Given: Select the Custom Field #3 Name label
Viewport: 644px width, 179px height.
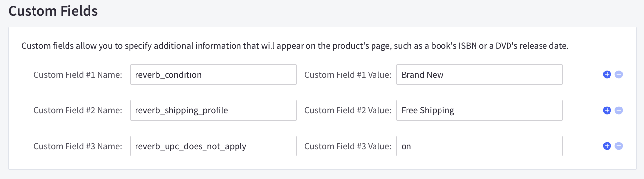Looking at the screenshot, I should (78, 146).
